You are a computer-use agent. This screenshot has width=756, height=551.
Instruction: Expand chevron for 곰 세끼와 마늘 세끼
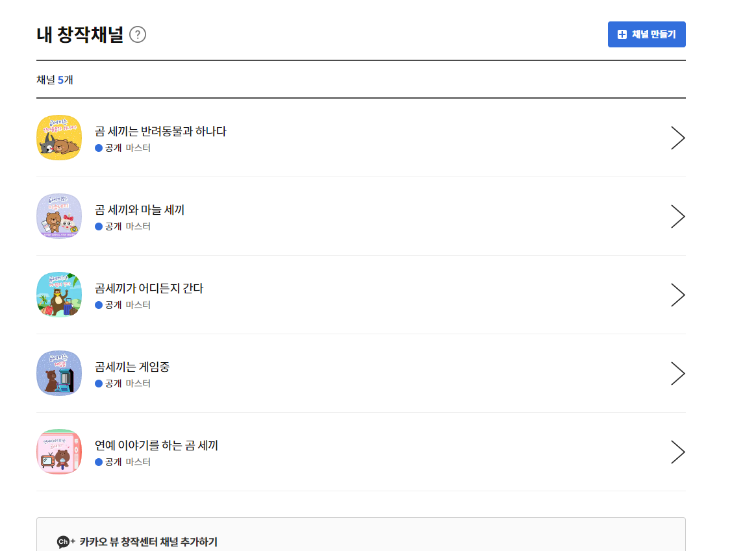(678, 216)
